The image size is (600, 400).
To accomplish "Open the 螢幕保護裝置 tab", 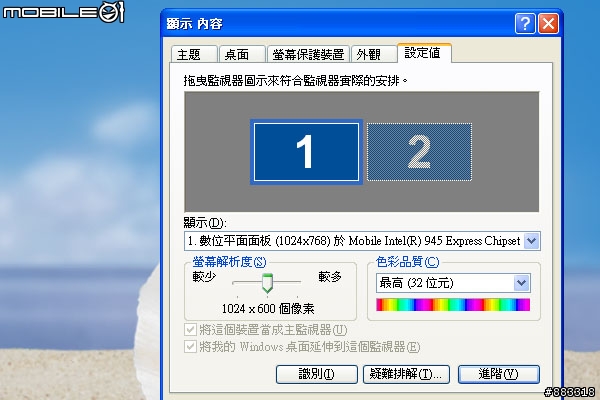I will [308, 54].
